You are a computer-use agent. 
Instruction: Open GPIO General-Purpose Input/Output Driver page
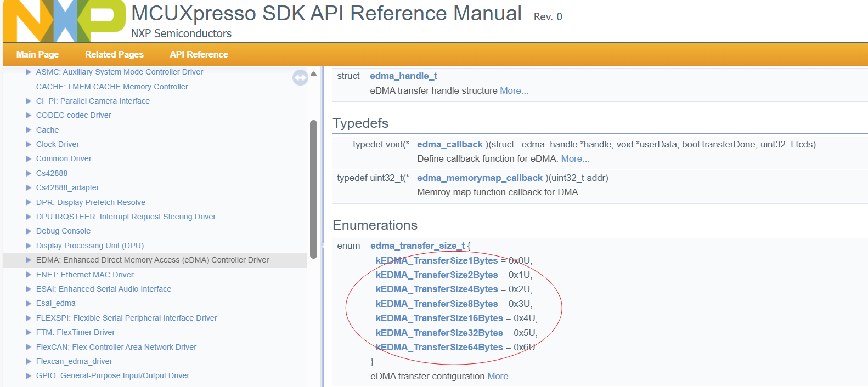click(112, 375)
